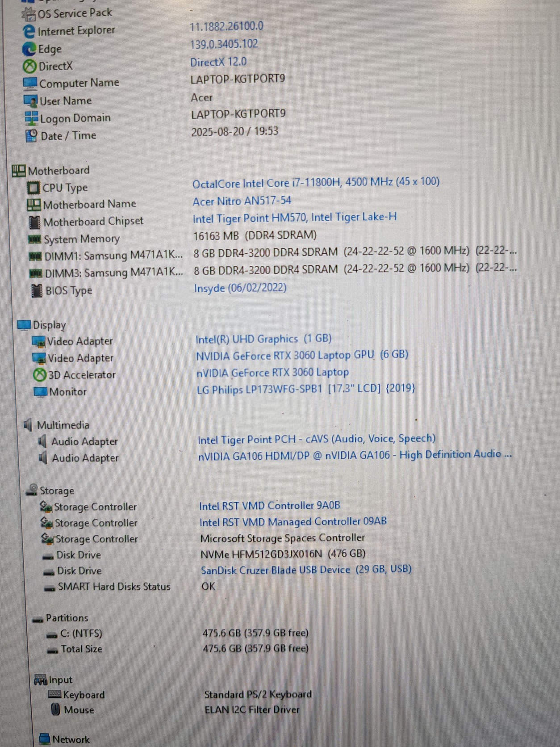This screenshot has width=560, height=747.
Task: Open the Intel Tiger Point PCH cAVS link
Action: (x=317, y=439)
